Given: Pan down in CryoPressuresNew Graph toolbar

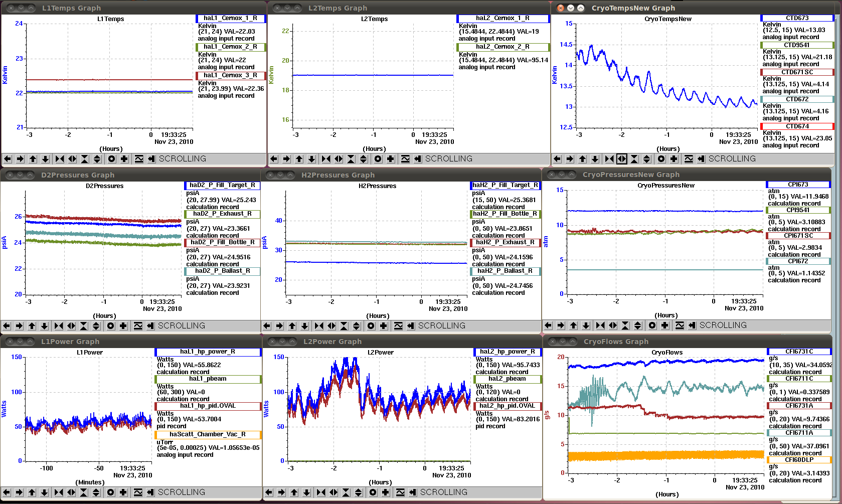Looking at the screenshot, I should click(586, 325).
